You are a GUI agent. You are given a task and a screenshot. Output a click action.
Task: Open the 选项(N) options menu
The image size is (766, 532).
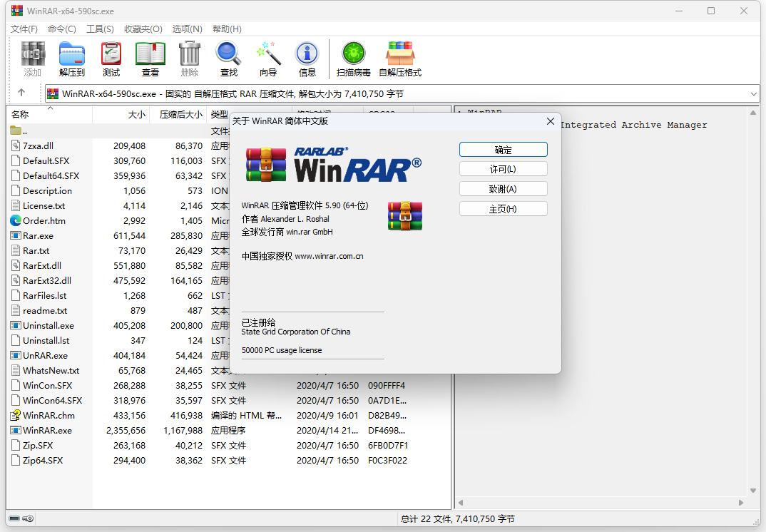[187, 29]
